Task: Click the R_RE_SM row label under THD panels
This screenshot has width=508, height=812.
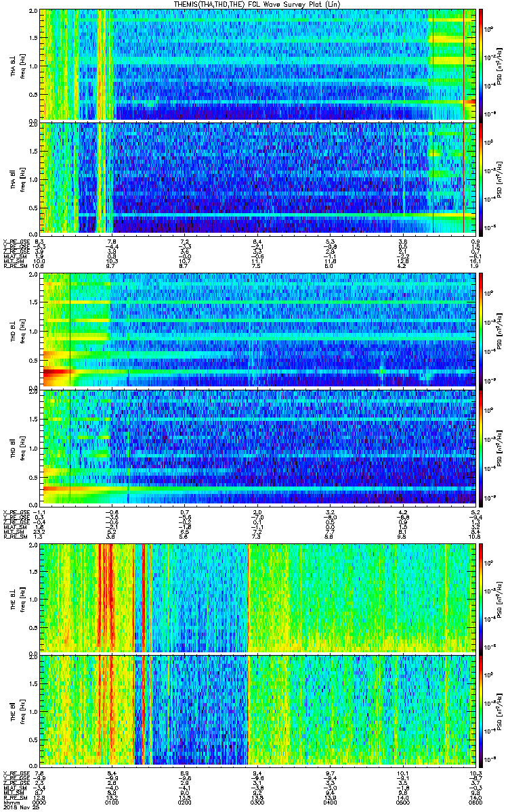Action: [15, 537]
